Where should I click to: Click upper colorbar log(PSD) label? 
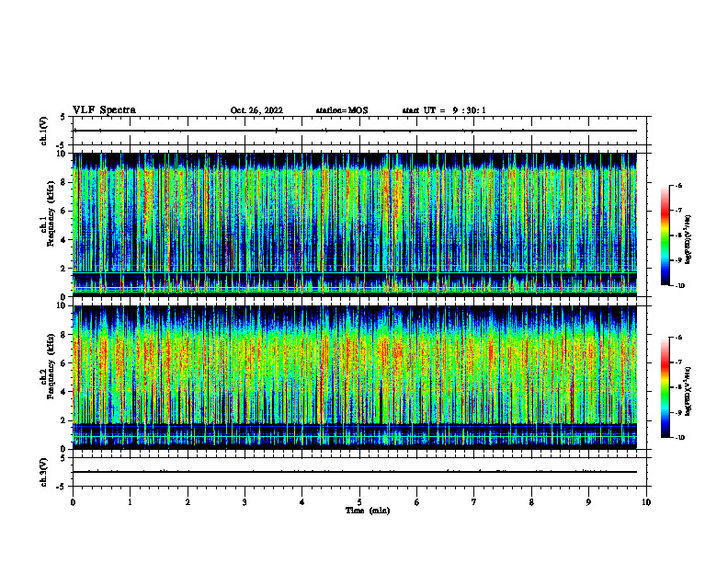(x=688, y=240)
